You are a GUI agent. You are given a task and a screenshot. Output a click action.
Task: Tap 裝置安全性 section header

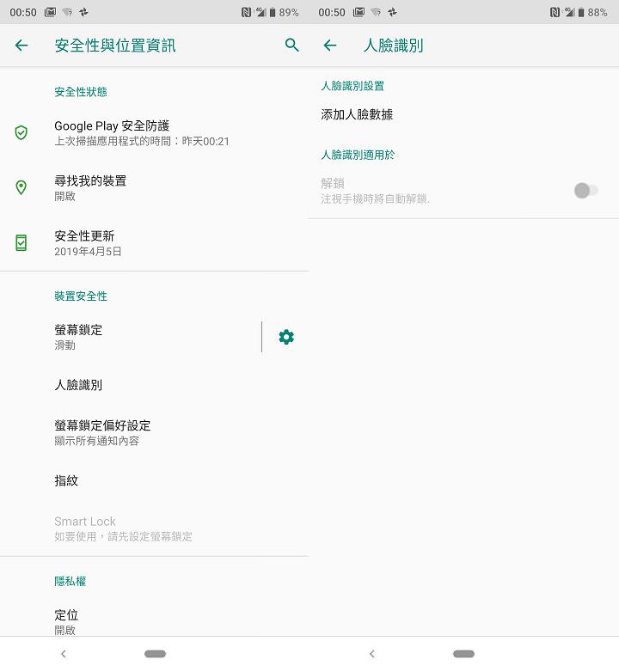81,296
